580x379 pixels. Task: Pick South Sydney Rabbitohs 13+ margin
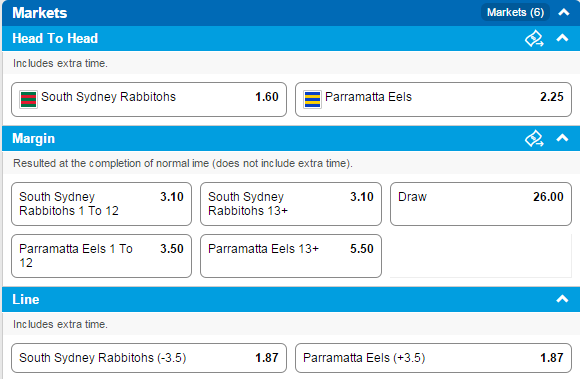[x=291, y=204]
